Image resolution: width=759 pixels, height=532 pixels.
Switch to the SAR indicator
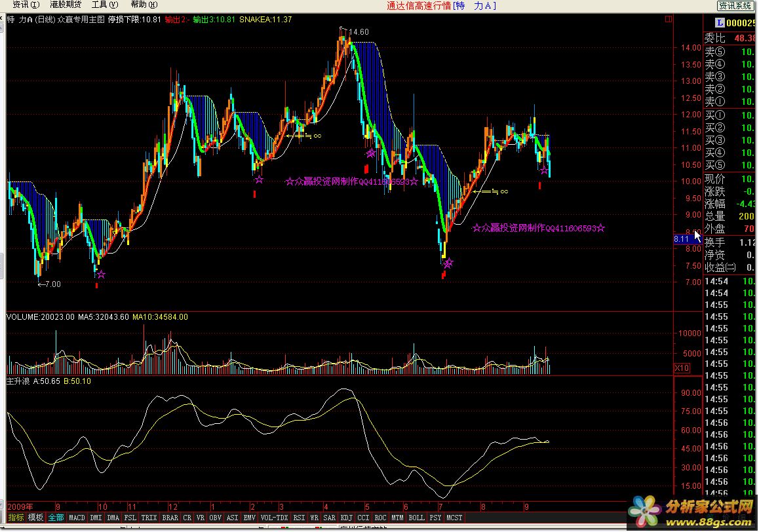(x=329, y=518)
